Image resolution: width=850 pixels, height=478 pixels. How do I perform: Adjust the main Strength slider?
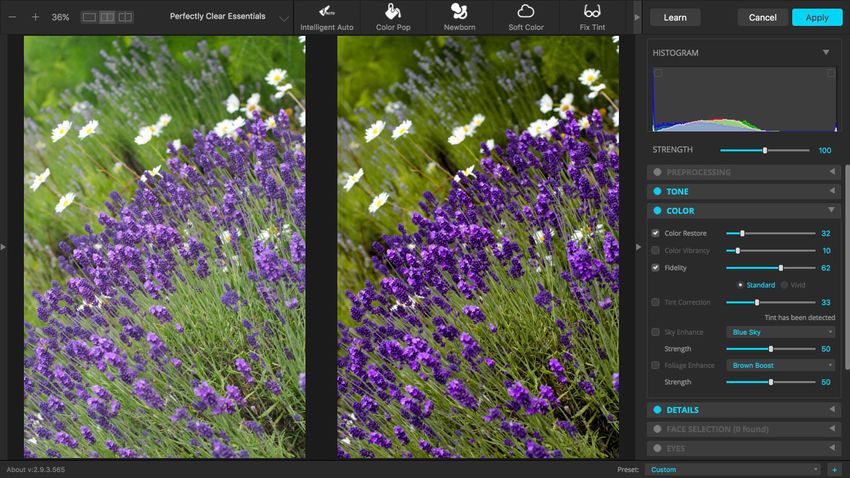click(x=765, y=150)
